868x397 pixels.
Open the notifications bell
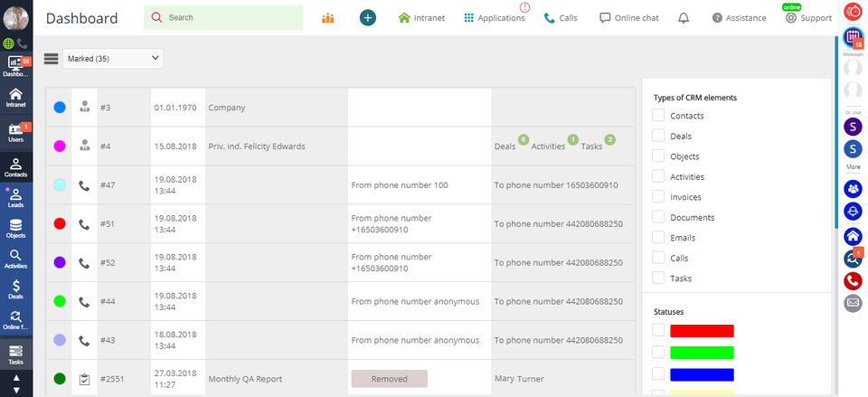coord(684,18)
